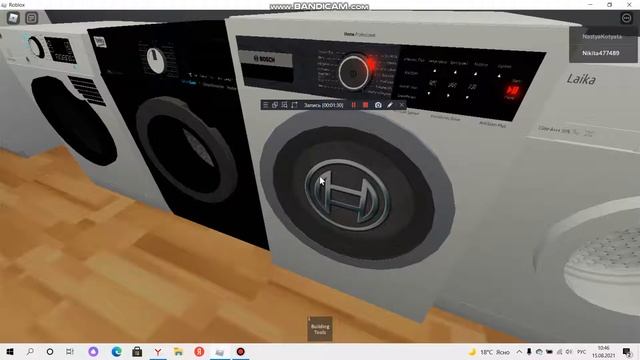Click the black washer's white program knob

[x=156, y=60]
